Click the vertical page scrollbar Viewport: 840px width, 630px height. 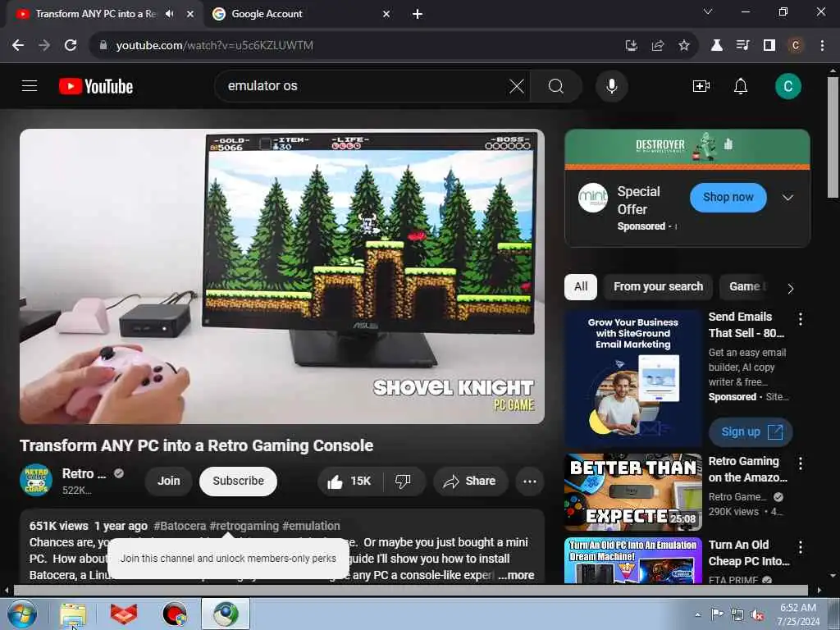point(833,137)
